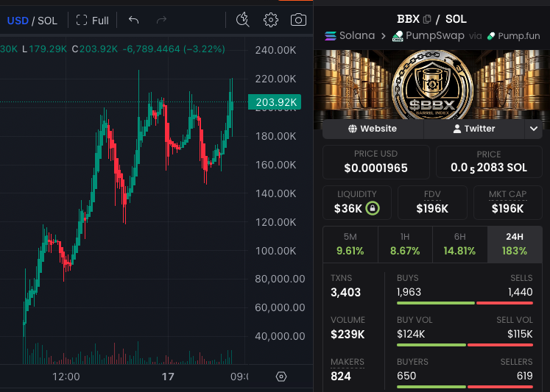Viewport: 550px width, 392px height.
Task: Switch chart pricing to USD
Action: pos(18,21)
